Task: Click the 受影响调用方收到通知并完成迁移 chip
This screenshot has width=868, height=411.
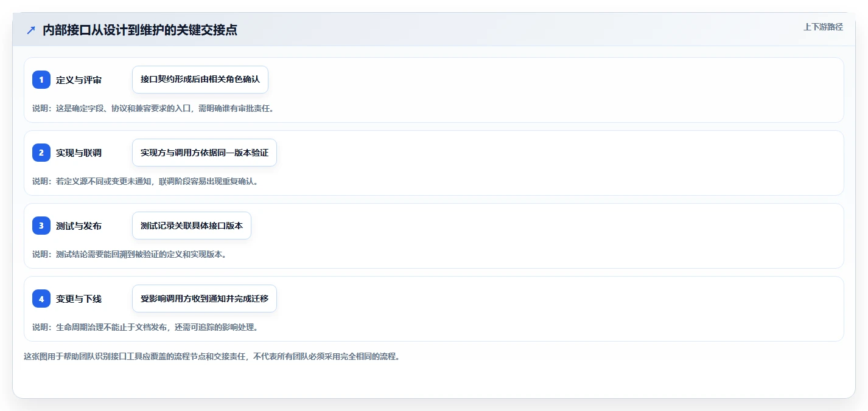Action: (x=205, y=299)
